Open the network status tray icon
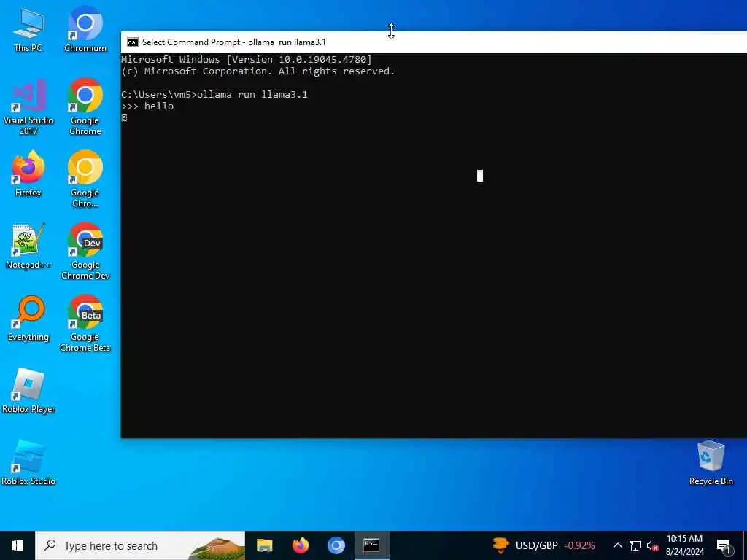Viewport: 747px width, 560px height. click(635, 545)
